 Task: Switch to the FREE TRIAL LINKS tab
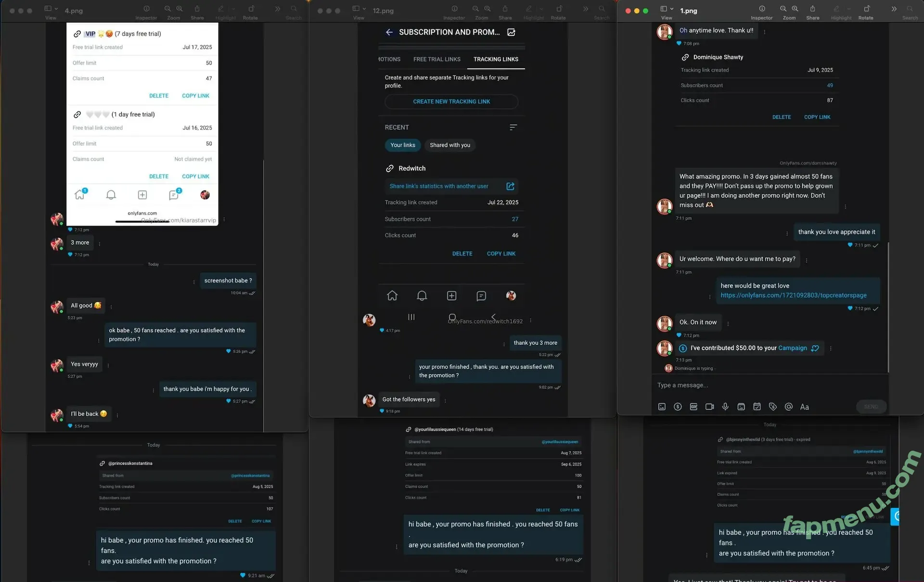[x=436, y=59]
